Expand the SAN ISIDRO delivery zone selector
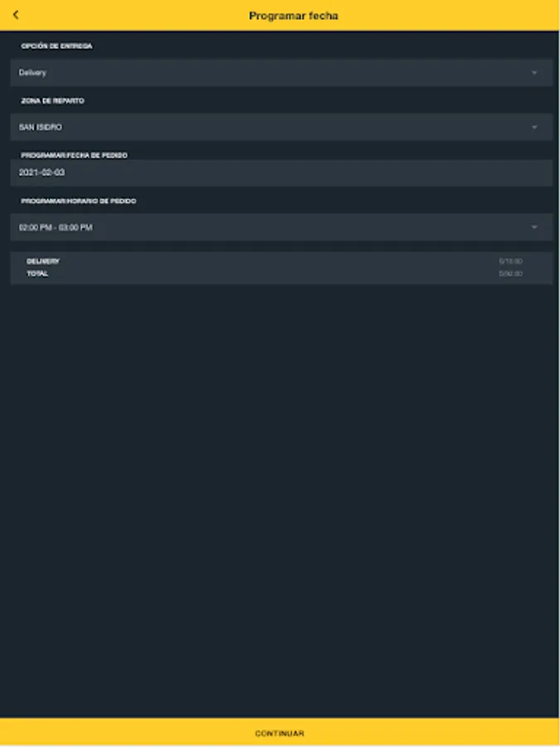This screenshot has height=747, width=560. coord(249,128)
